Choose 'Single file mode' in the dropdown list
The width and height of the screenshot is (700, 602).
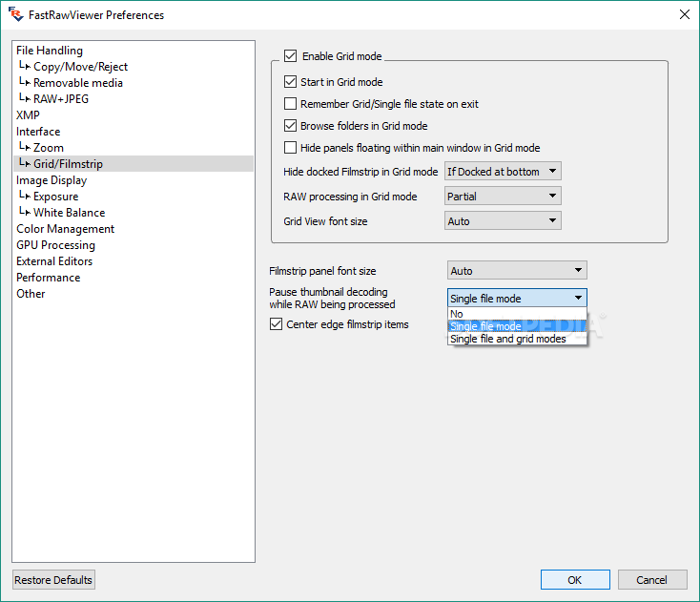coord(517,326)
